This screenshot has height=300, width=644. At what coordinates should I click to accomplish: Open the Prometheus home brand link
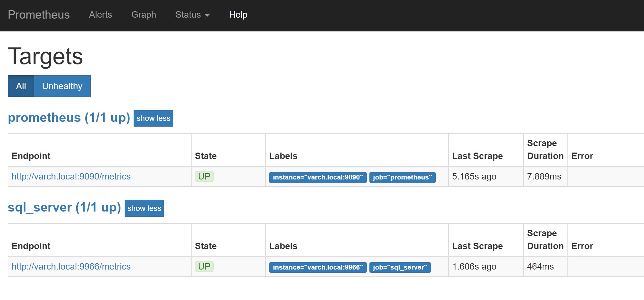coord(39,15)
